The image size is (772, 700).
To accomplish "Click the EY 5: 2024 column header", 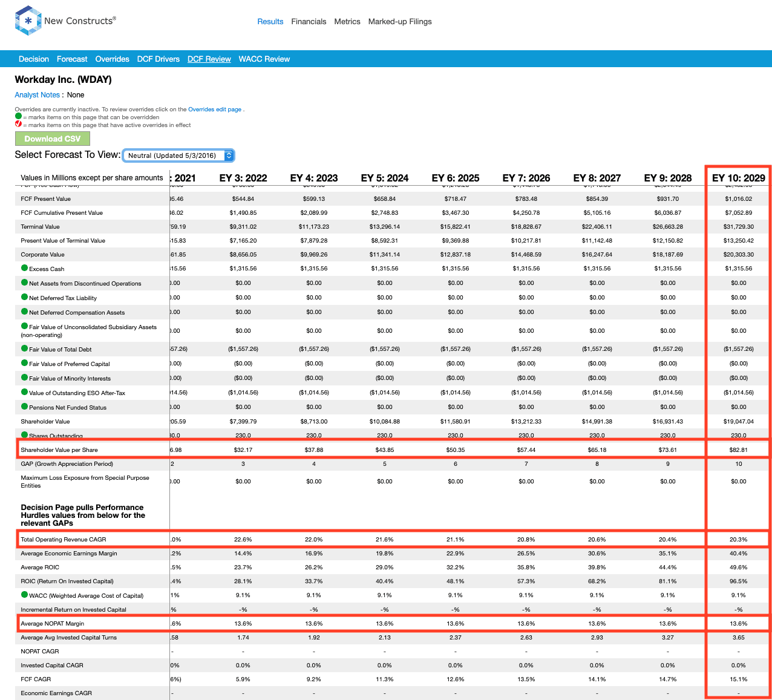I will point(385,178).
